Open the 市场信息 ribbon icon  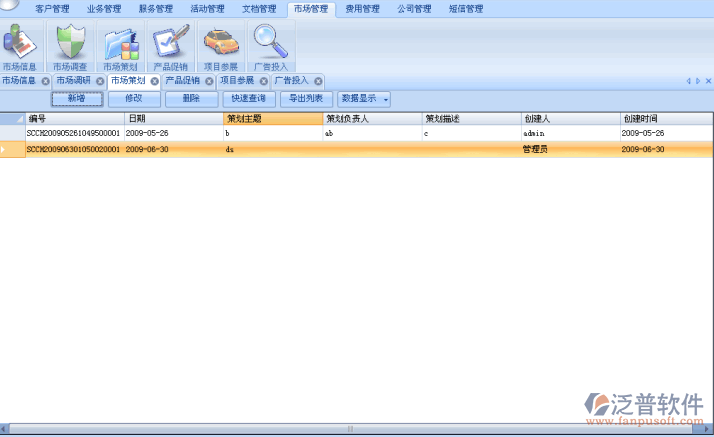(x=20, y=44)
